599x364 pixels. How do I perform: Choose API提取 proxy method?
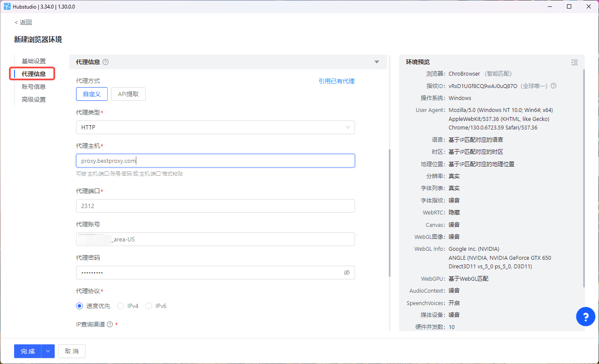128,94
